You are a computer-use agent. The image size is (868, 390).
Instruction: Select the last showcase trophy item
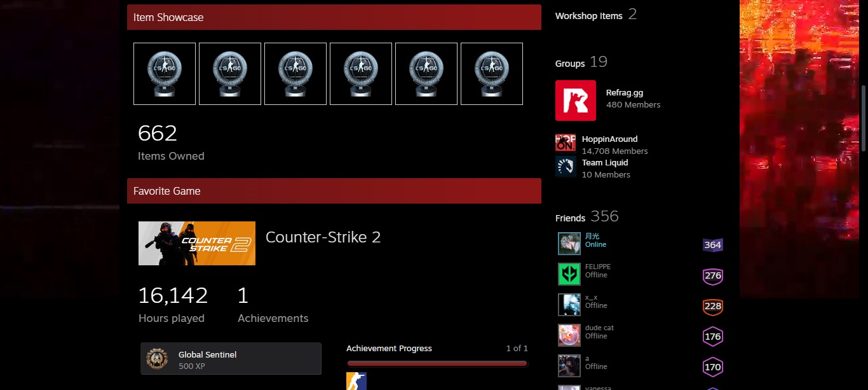pos(491,74)
